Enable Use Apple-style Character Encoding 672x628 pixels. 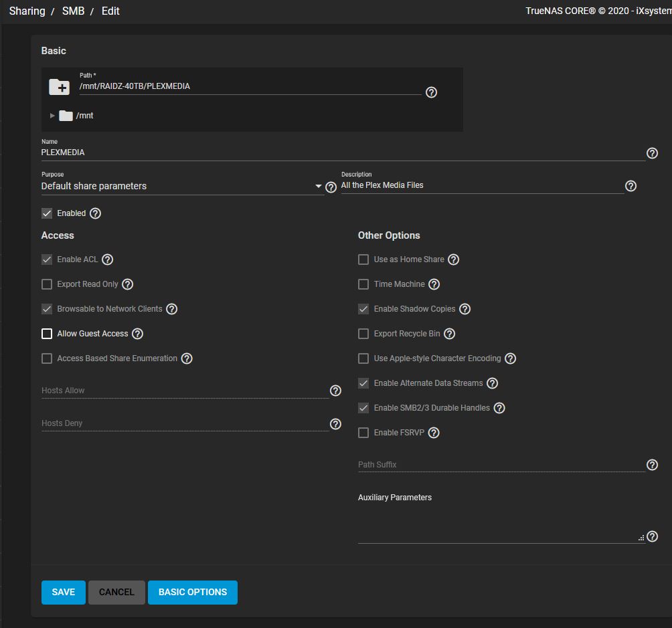tap(363, 358)
